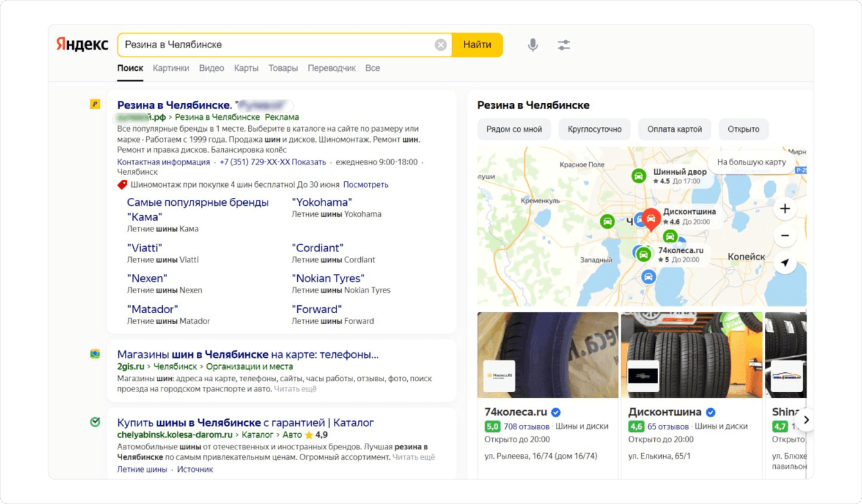Open the 74колеса.ru tire photo
The image size is (862, 504).
pos(548,355)
